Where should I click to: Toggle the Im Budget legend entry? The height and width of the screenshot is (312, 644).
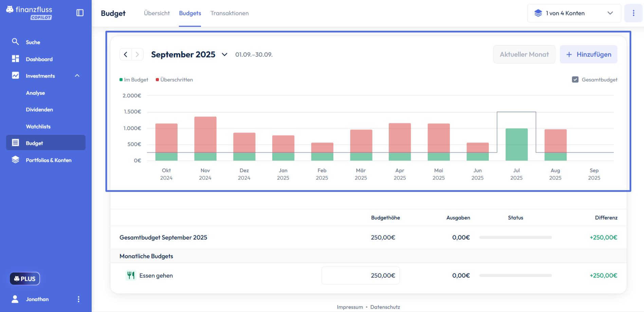[134, 80]
